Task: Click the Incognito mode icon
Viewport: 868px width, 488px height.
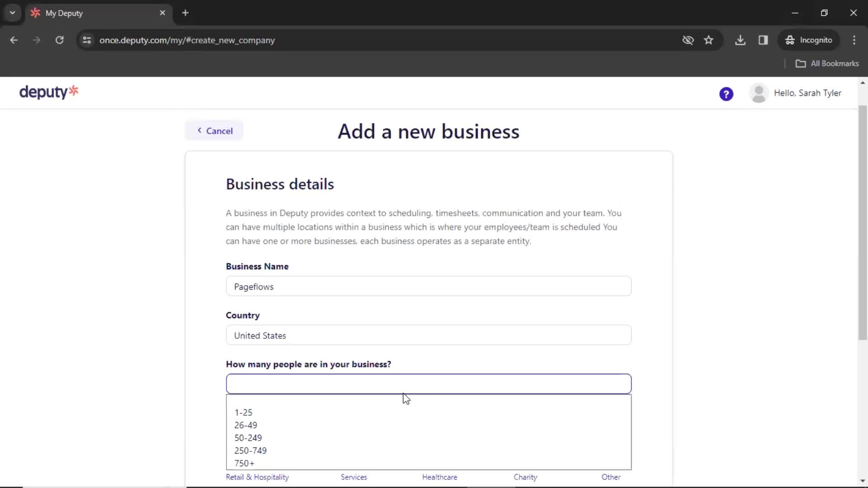Action: pyautogui.click(x=789, y=40)
